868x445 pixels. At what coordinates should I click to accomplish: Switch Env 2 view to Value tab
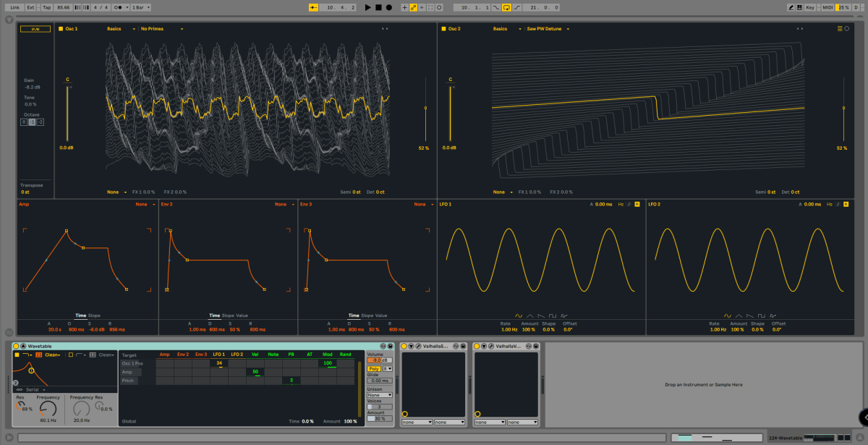point(242,315)
